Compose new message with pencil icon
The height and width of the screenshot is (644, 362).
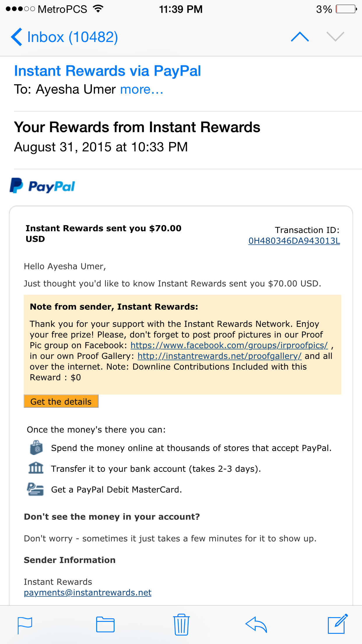338,624
